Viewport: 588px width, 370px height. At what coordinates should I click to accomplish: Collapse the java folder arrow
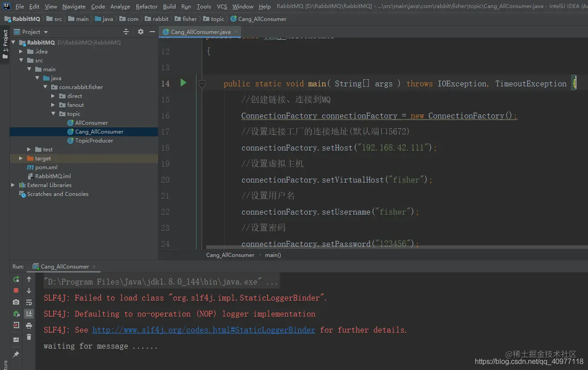[37, 78]
